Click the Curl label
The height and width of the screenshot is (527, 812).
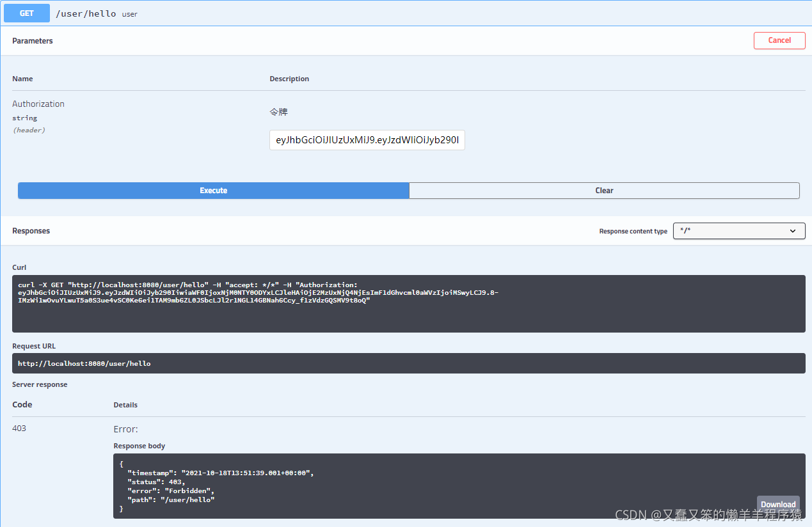[x=19, y=267]
